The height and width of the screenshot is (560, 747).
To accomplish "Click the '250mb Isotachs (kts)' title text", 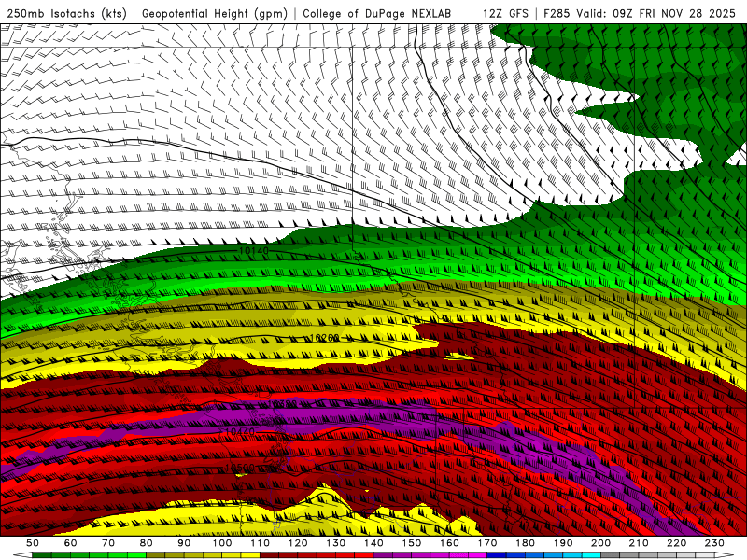I will [x=66, y=13].
